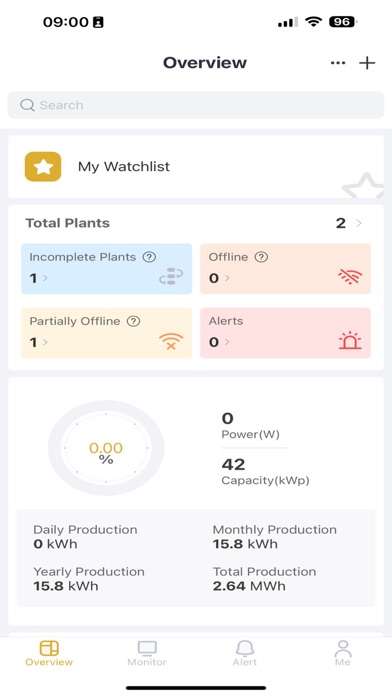Open the three-dot more options menu

coord(338,63)
